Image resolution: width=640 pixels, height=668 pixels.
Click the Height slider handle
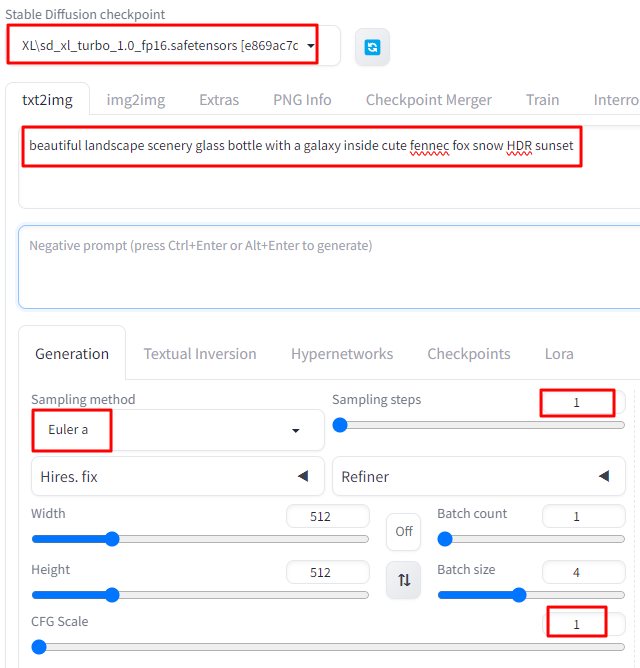pos(112,595)
